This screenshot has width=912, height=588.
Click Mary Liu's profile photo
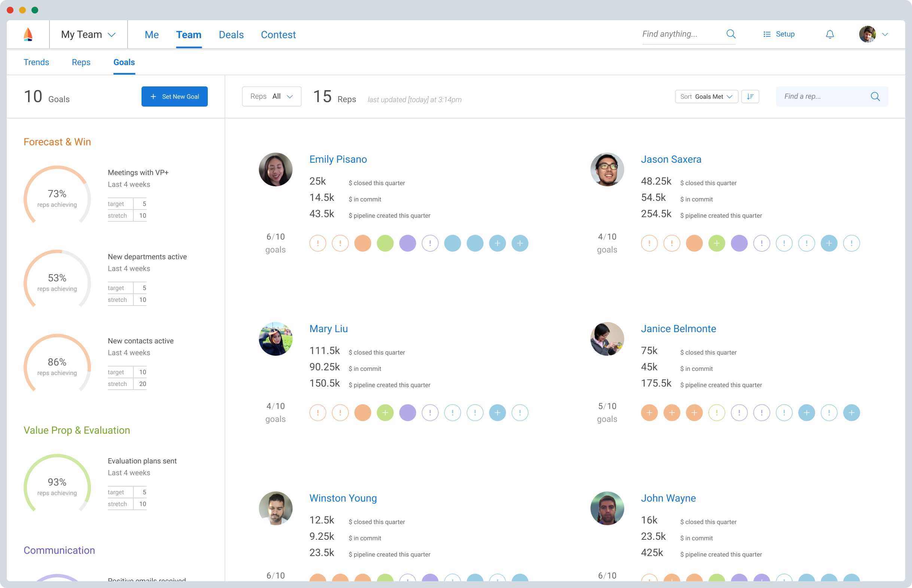(275, 339)
